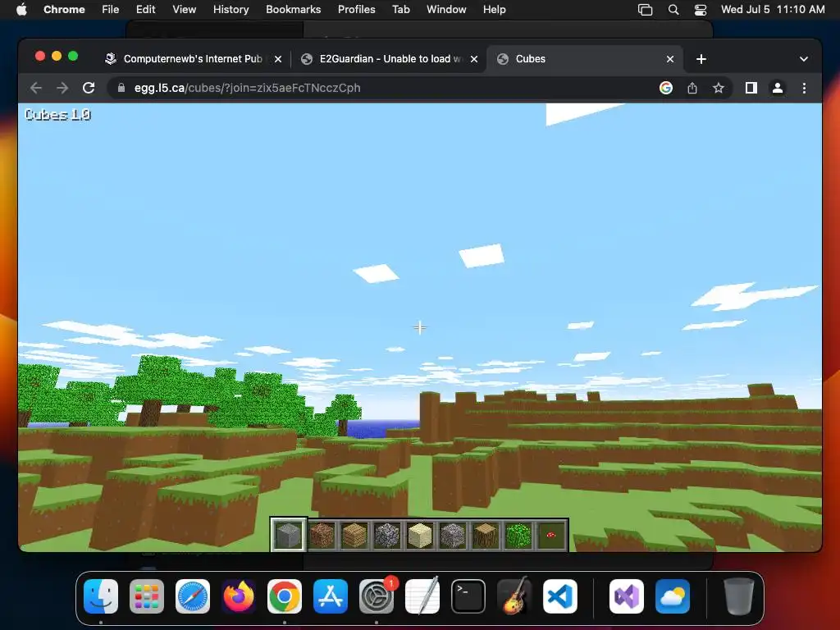
Task: Open Chrome three-dot menu
Action: (804, 88)
